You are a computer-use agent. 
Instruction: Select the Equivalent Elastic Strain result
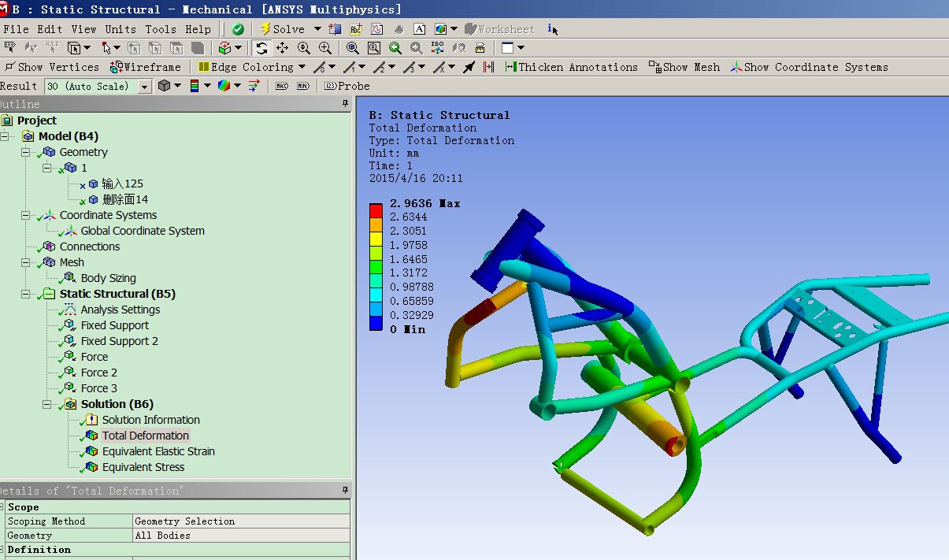(158, 451)
